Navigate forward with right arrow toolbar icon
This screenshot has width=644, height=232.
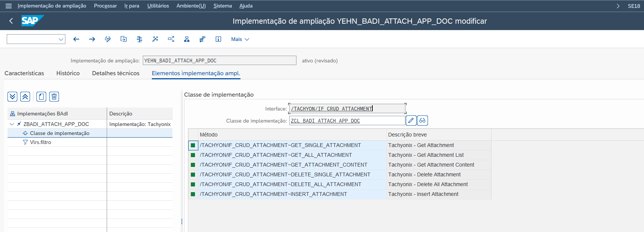[92, 39]
